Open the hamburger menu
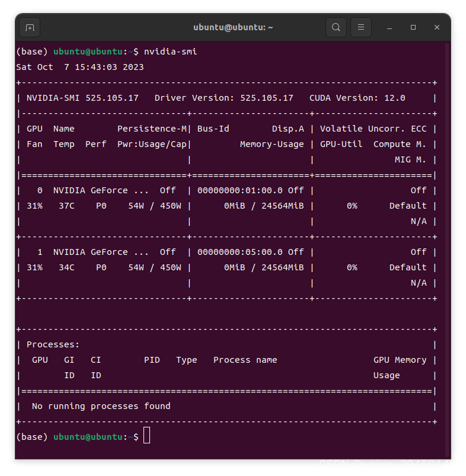This screenshot has width=466, height=476. [360, 27]
